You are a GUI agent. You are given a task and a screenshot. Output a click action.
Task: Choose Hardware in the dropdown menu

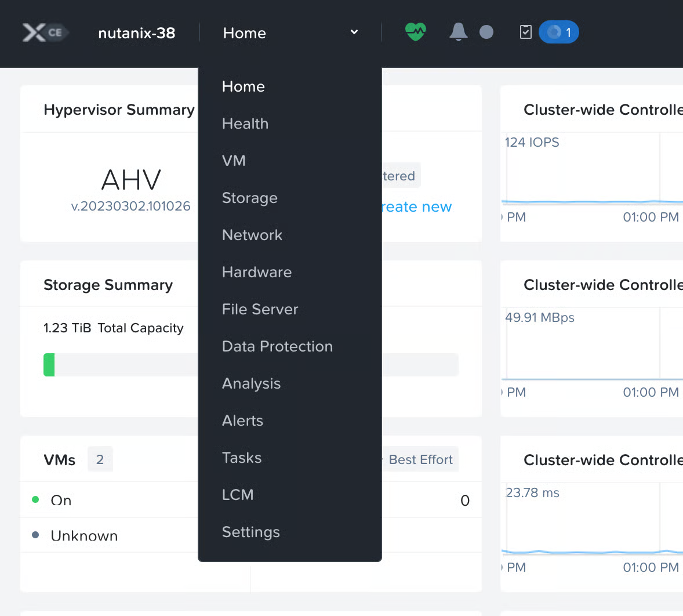click(x=257, y=272)
